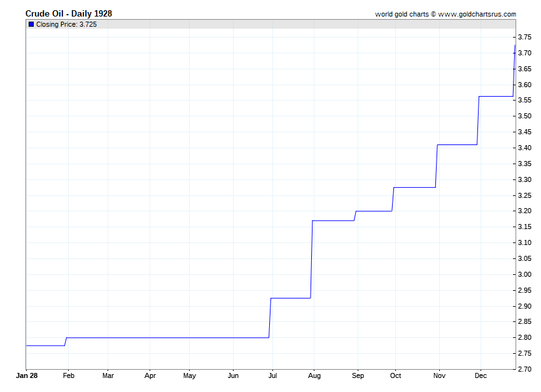
Task: Select the 2.70 label on the y-axis
Action: pos(525,369)
